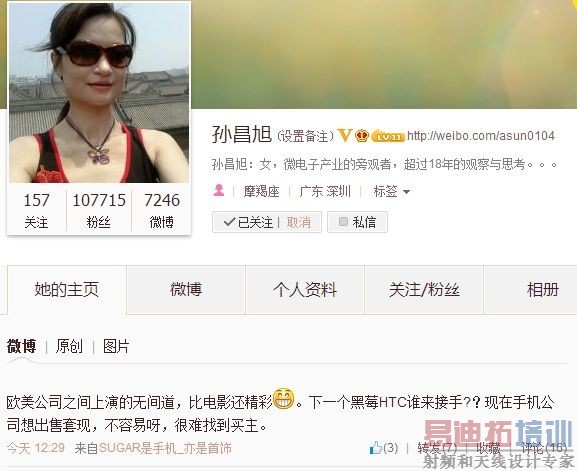The image size is (577, 471).
Task: Click the orange V verified badge
Action: point(345,135)
